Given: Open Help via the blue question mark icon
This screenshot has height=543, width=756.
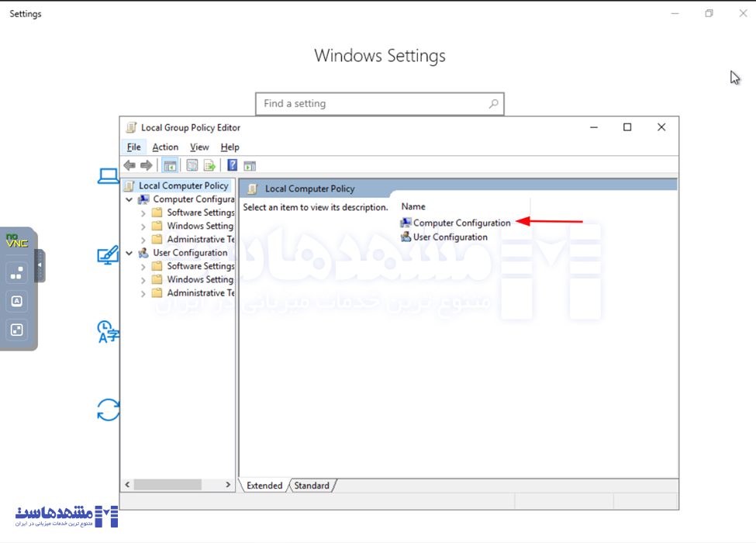Looking at the screenshot, I should click(232, 165).
